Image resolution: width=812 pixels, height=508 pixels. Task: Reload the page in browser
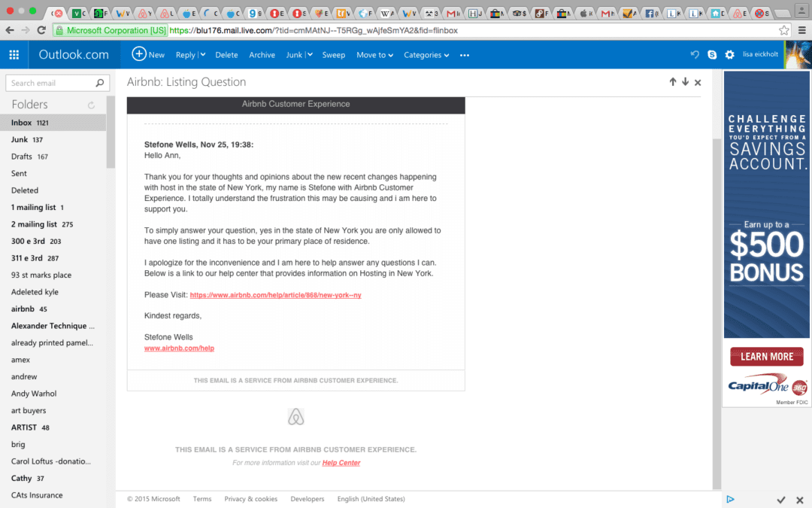click(x=41, y=30)
